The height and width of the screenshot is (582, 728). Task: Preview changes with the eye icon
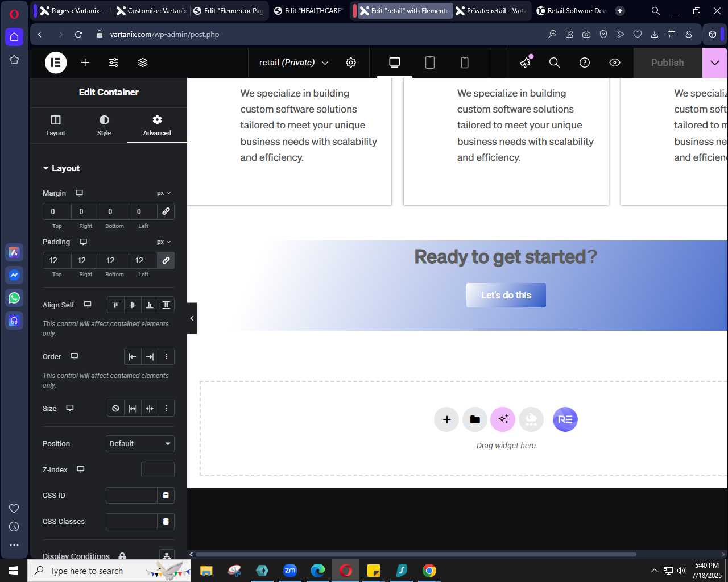pos(615,63)
